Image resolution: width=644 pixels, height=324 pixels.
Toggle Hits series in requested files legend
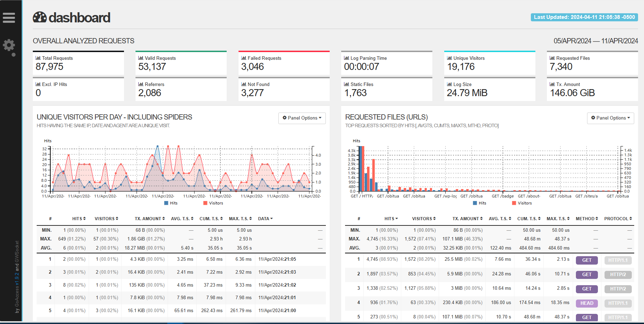480,203
